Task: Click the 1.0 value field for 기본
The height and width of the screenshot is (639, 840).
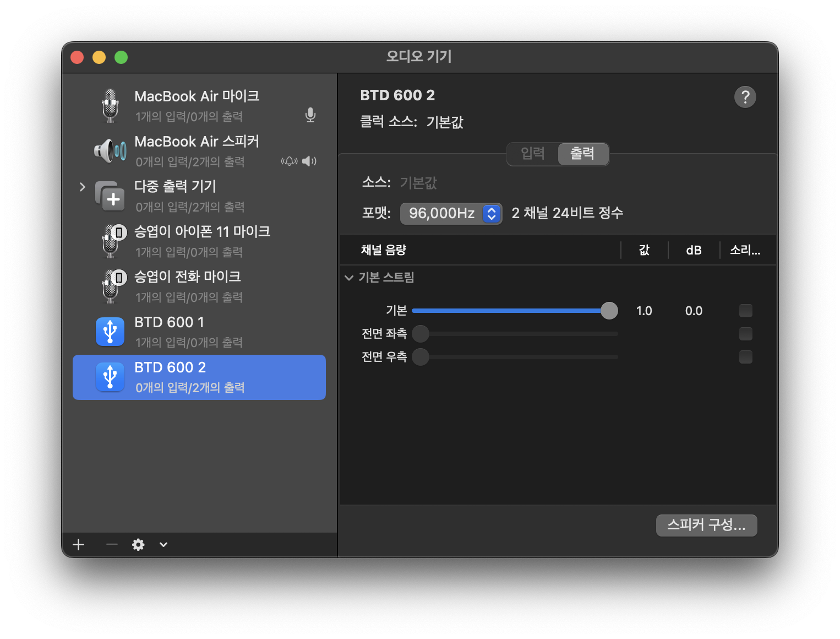Action: click(644, 311)
